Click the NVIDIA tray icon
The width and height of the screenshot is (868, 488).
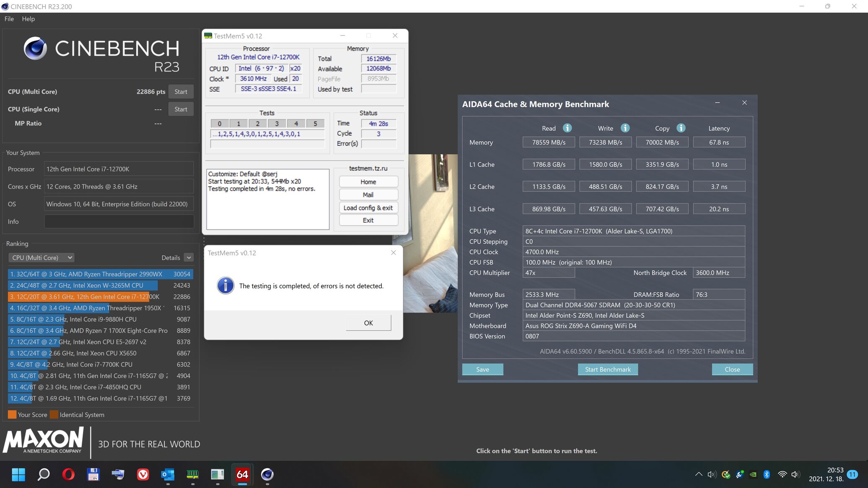pos(754,475)
